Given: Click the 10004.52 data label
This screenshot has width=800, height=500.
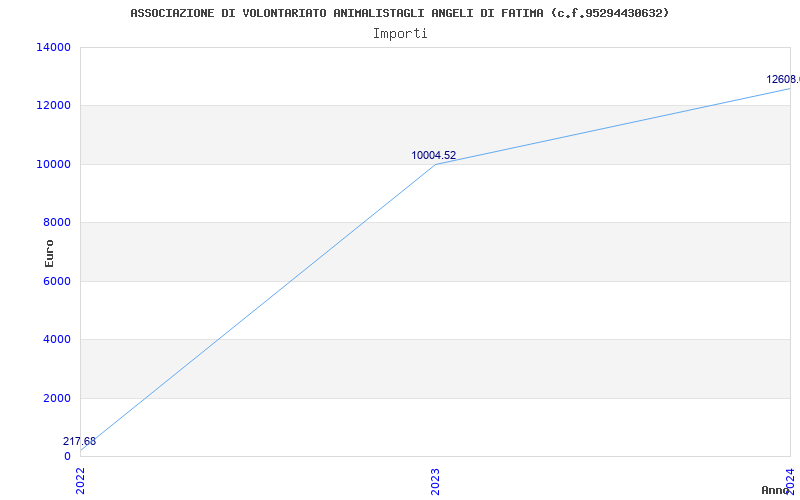Looking at the screenshot, I should [434, 155].
